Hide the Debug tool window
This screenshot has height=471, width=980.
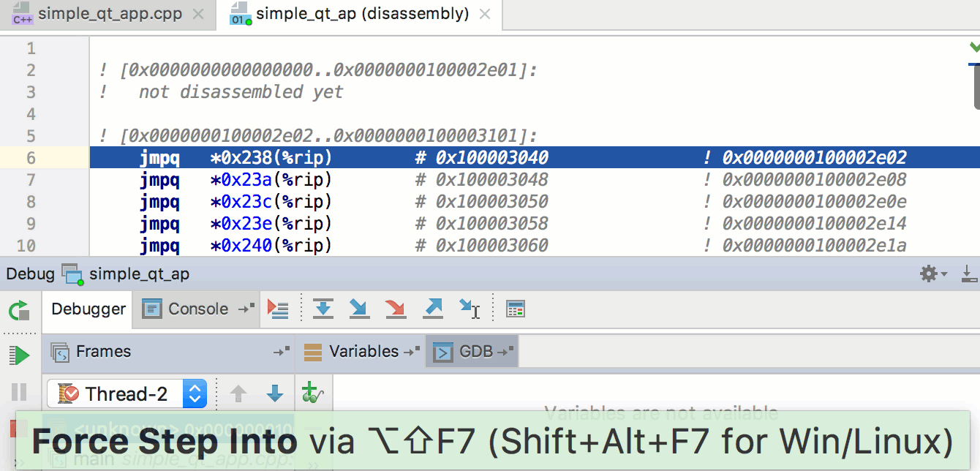pyautogui.click(x=969, y=274)
